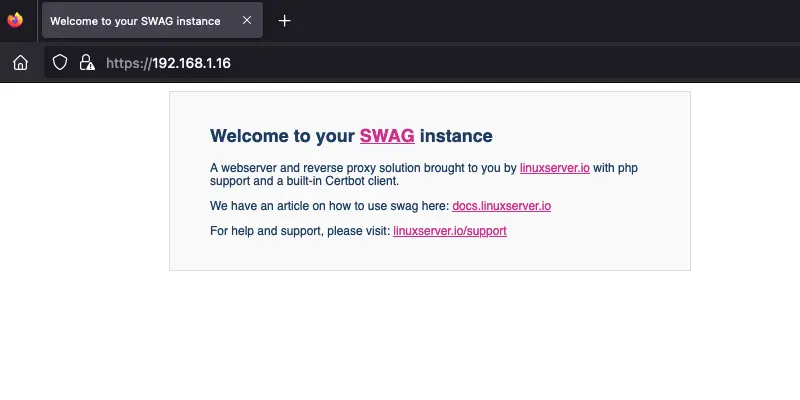Open the docs.linuxserver.io link
Viewport: 800px width, 400px height.
point(502,206)
